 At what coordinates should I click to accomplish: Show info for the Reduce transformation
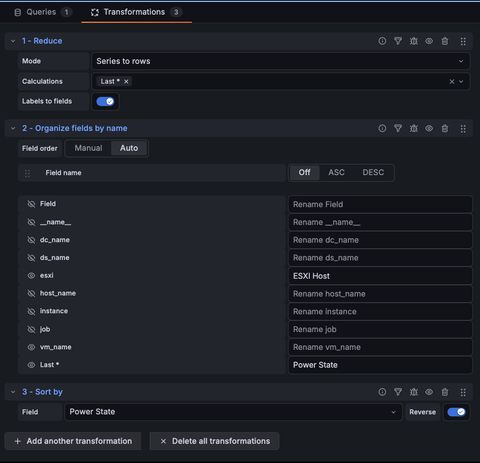[382, 41]
